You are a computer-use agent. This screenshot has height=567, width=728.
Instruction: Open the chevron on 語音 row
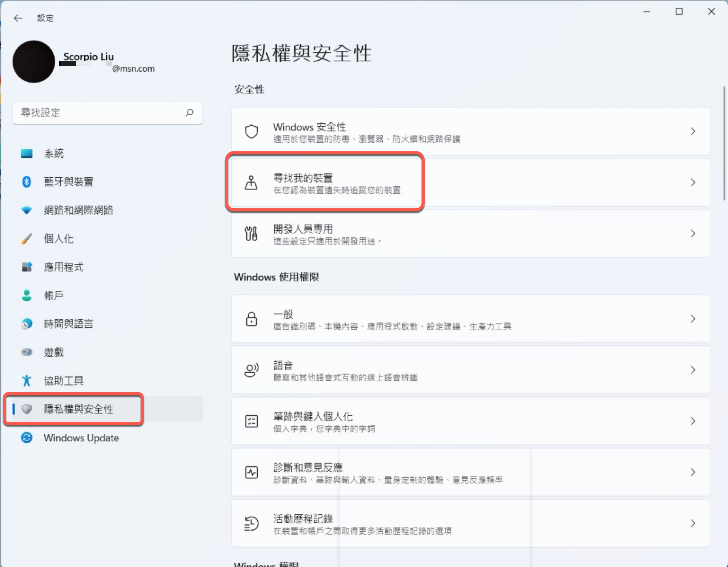tap(693, 370)
